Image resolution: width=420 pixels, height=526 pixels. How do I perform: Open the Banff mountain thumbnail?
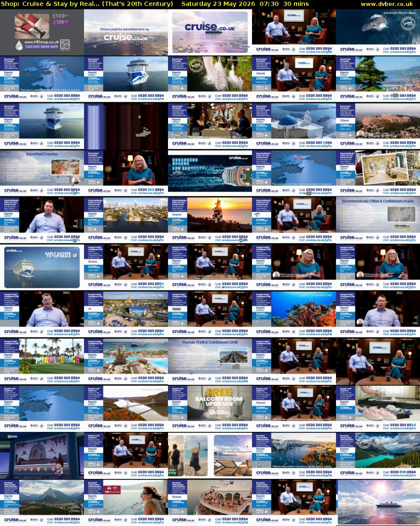point(42,503)
